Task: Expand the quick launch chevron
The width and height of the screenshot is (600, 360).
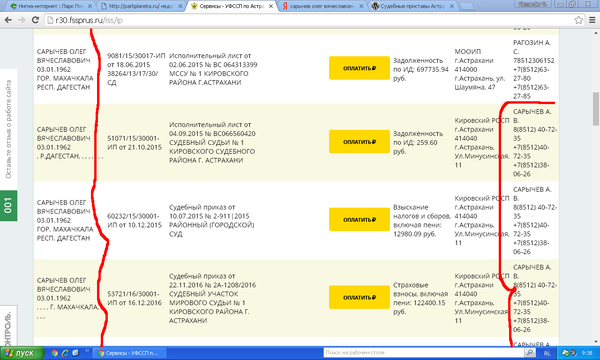Action: [87, 350]
